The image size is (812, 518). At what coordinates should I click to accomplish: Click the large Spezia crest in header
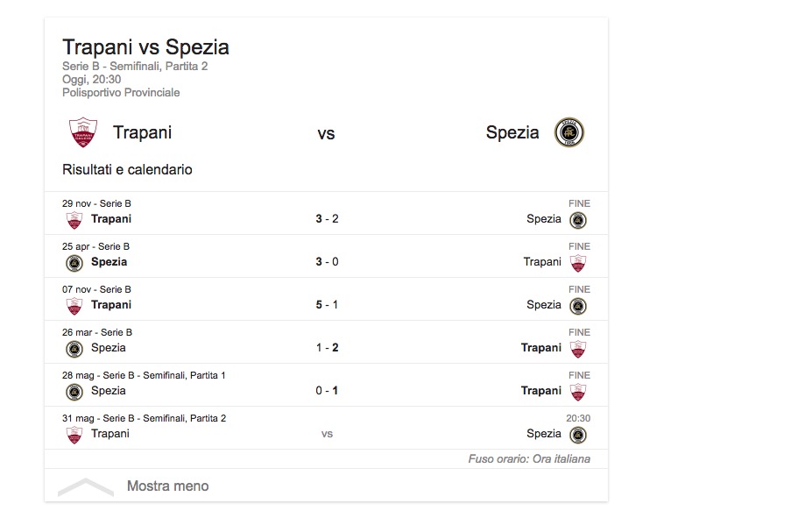coord(569,132)
